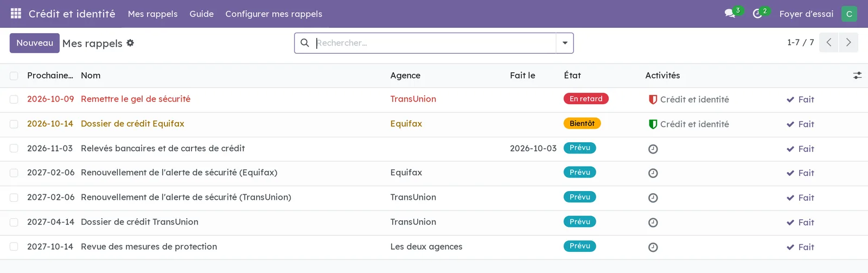Image resolution: width=868 pixels, height=273 pixels.
Task: Mark Renouvellement (Equifax) as Fait
Action: pyautogui.click(x=801, y=173)
